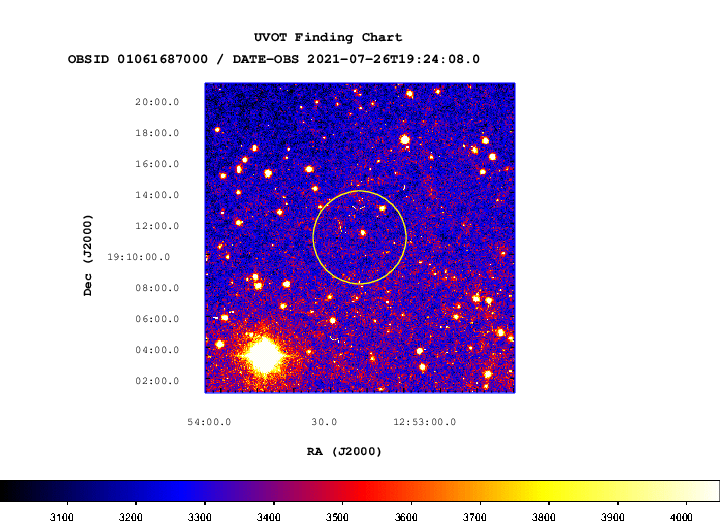Click the colorbar value 3600
720x521 pixels.
coord(406,517)
